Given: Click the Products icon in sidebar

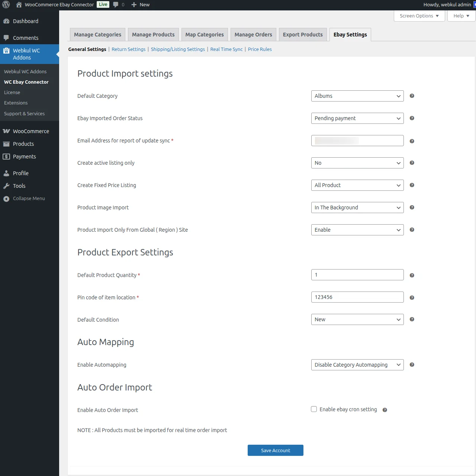Looking at the screenshot, I should tap(6, 144).
